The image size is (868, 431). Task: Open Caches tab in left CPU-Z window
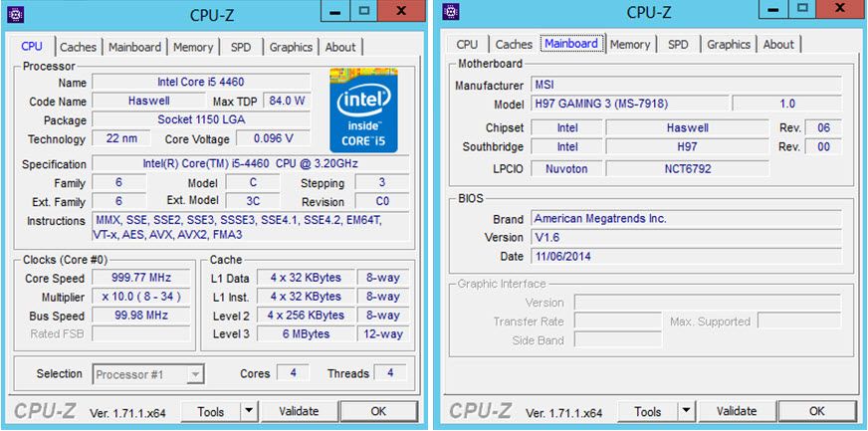78,47
